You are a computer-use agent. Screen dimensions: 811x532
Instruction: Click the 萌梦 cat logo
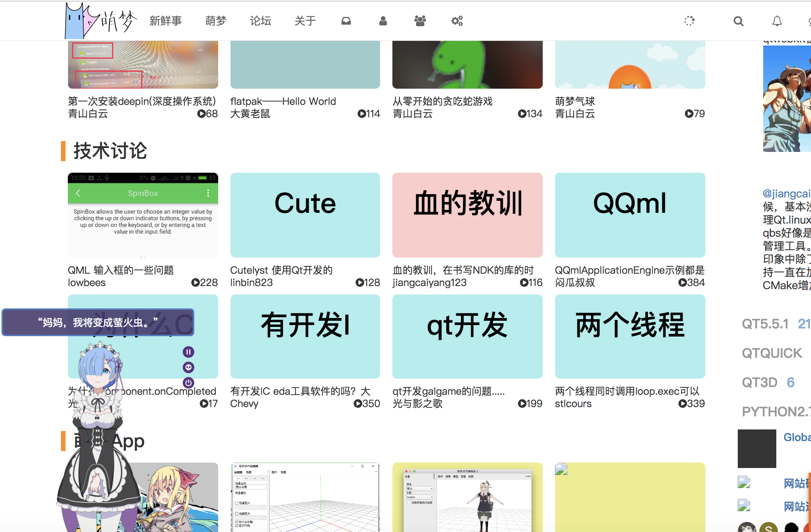(x=100, y=21)
